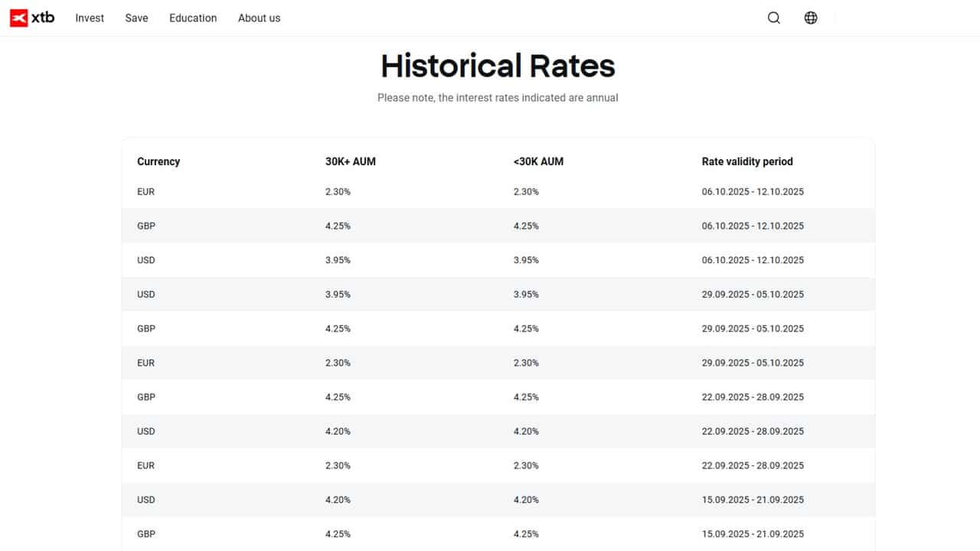Click the Rate validity period header
The width and height of the screenshot is (980, 551).
point(747,161)
